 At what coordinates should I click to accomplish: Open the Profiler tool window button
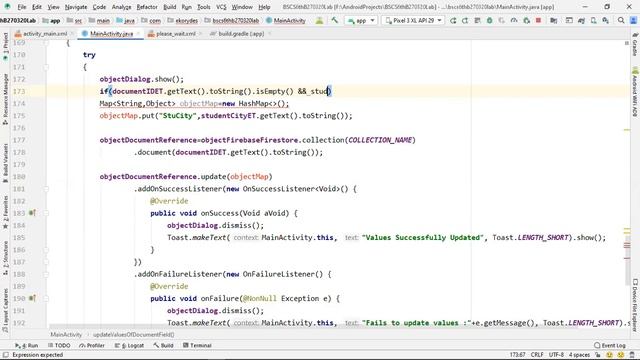92,345
